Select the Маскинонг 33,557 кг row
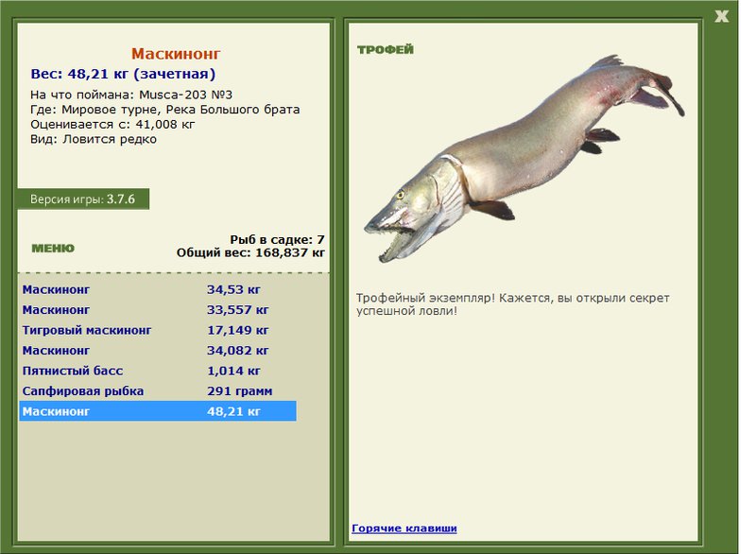This screenshot has height=554, width=756. pyautogui.click(x=158, y=310)
